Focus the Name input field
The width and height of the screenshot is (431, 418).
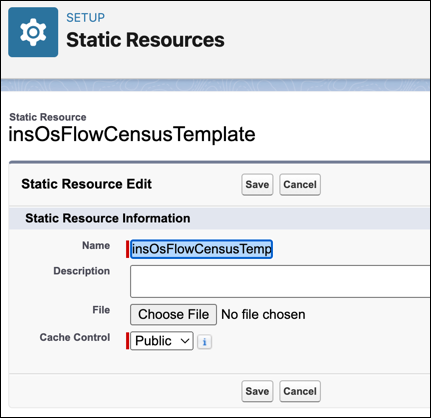201,249
